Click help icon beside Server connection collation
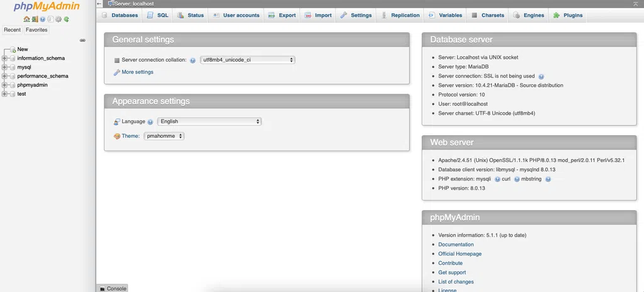 click(x=192, y=60)
